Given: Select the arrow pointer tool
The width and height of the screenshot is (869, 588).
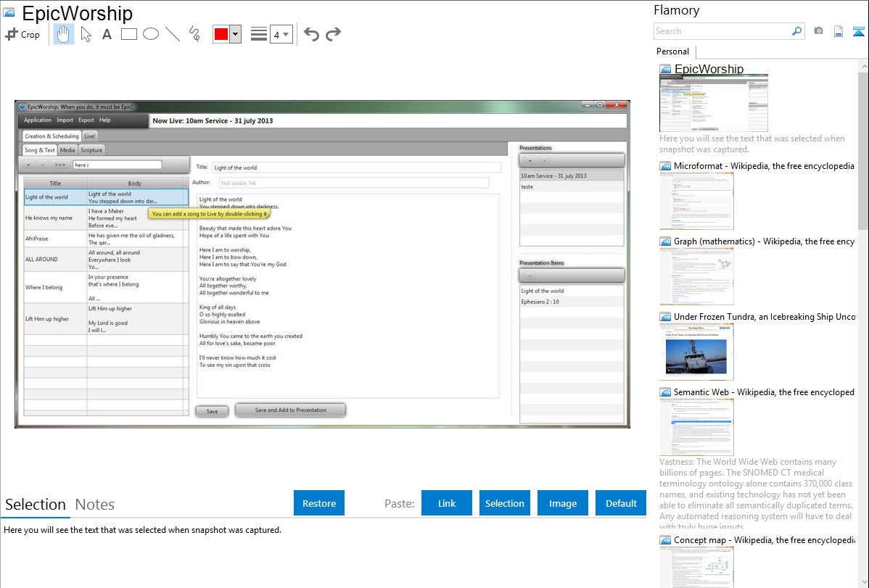Looking at the screenshot, I should (86, 34).
